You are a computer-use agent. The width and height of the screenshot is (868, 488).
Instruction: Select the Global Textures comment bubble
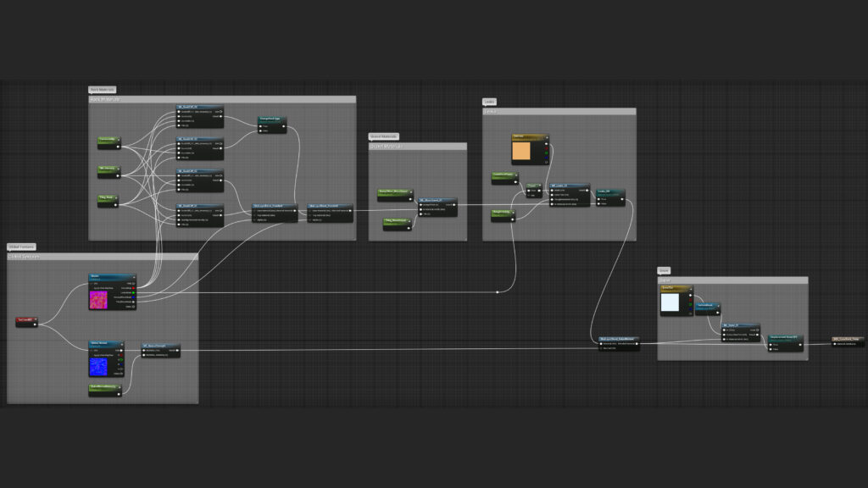(21, 247)
